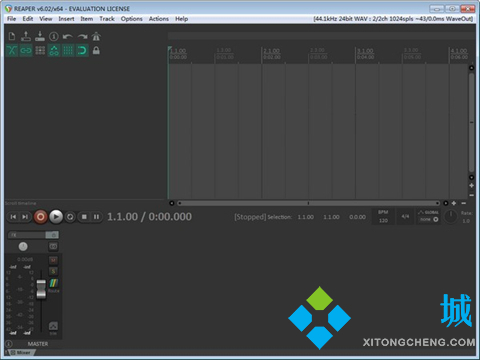Click the Stop transport button
This screenshot has width=480, height=360.
click(84, 217)
